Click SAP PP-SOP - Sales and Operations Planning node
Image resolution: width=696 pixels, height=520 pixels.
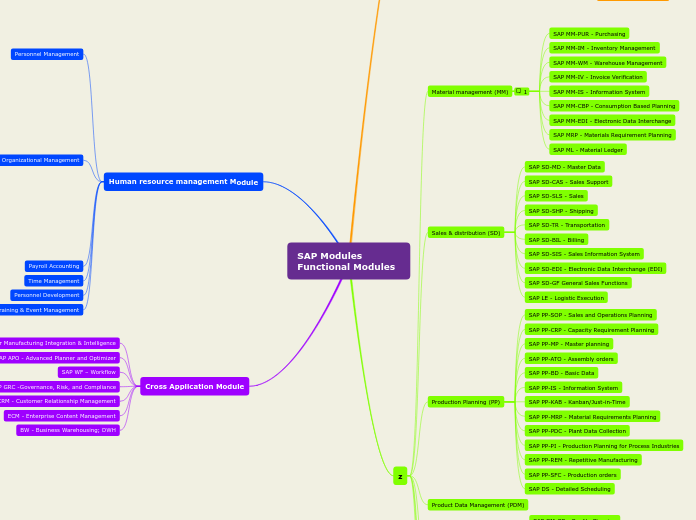[590, 315]
